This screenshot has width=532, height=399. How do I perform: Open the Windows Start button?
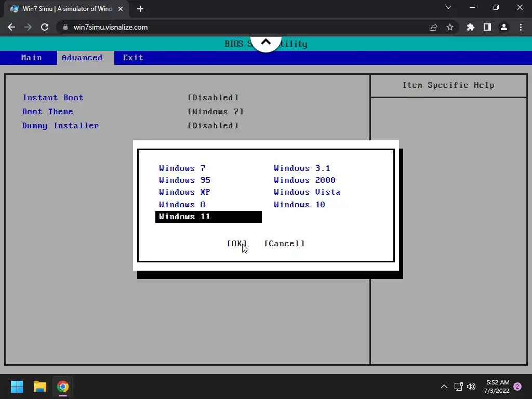point(17,387)
